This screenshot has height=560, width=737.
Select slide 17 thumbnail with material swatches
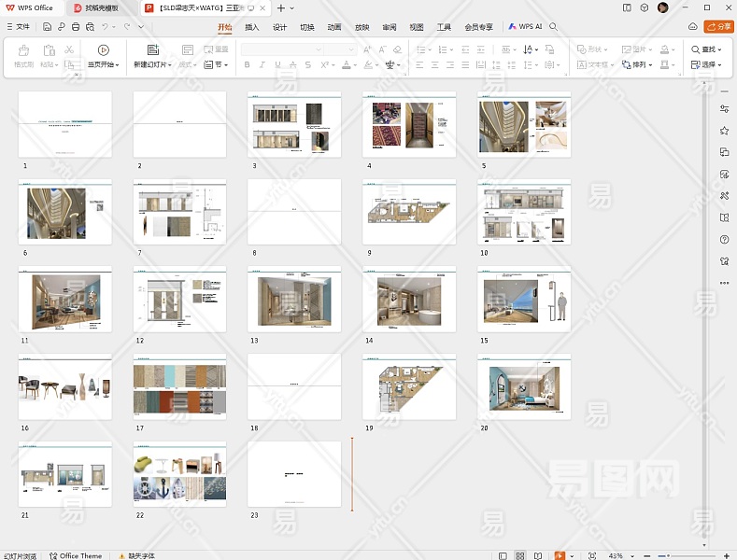[179, 387]
